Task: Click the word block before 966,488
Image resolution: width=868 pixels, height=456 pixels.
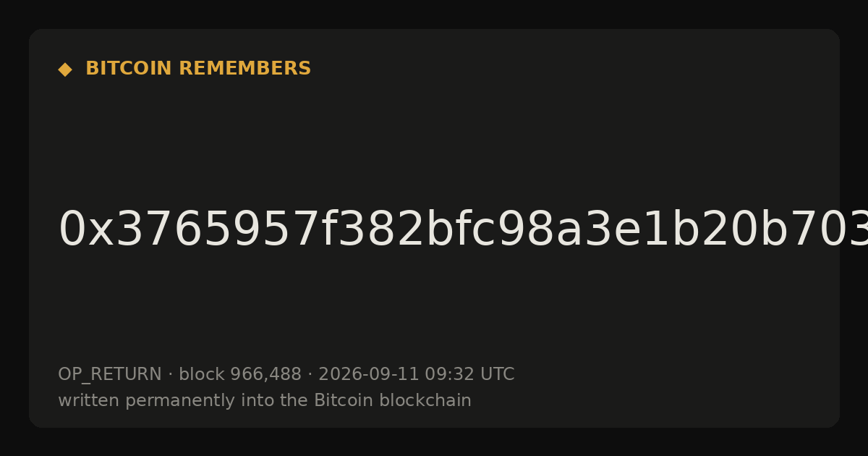Action: coord(202,374)
